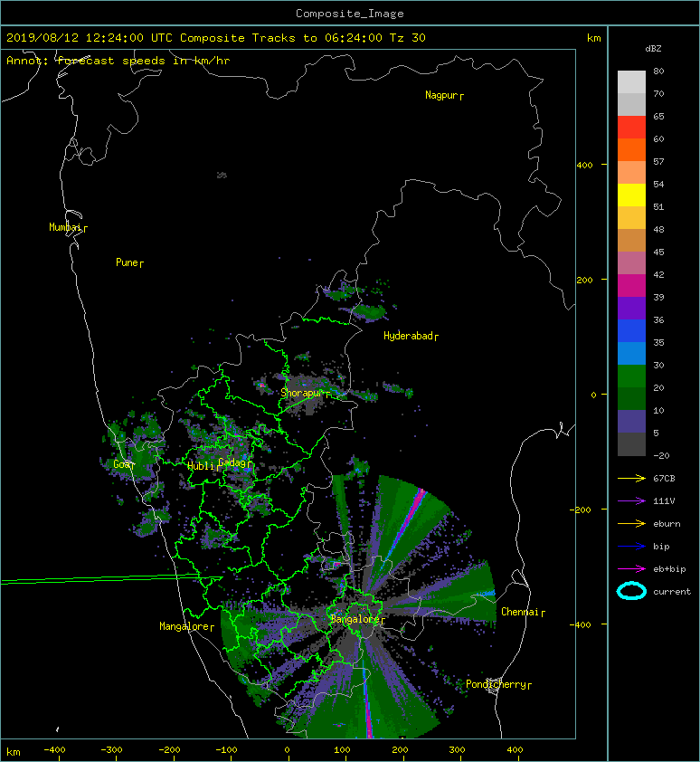Select the Pune city label
700x762 pixels.
point(127,262)
